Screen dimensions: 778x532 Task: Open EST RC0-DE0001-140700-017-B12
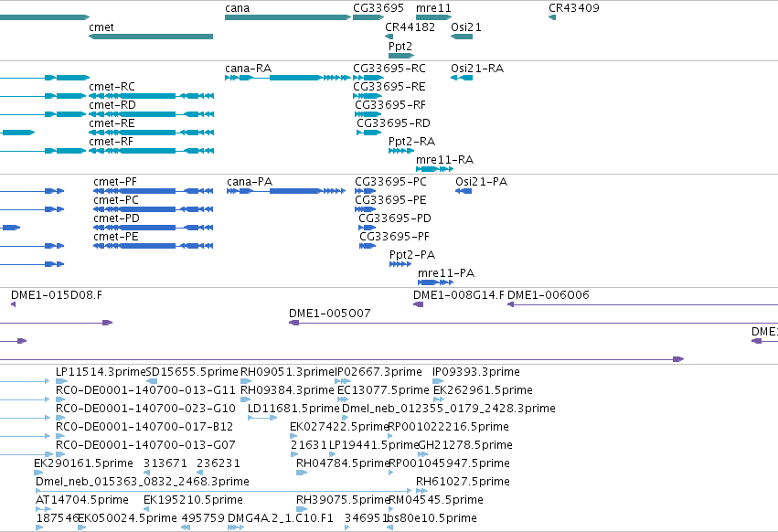60,437
